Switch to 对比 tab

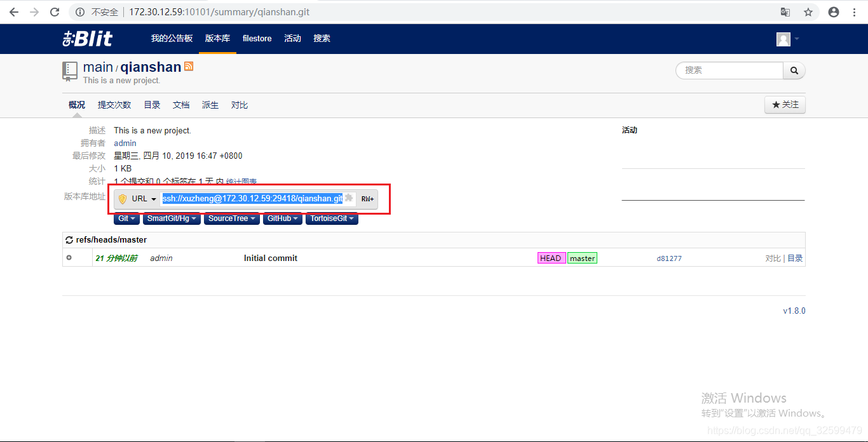[x=240, y=105]
